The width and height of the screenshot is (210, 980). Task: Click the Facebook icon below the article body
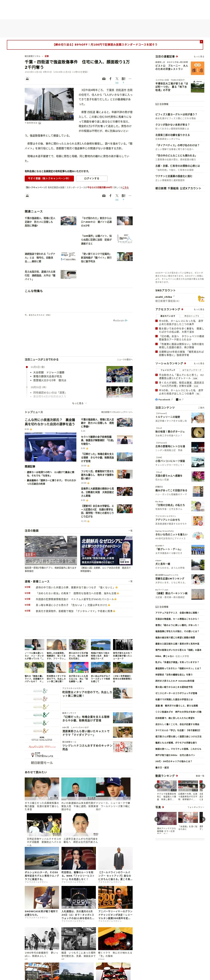tap(111, 196)
